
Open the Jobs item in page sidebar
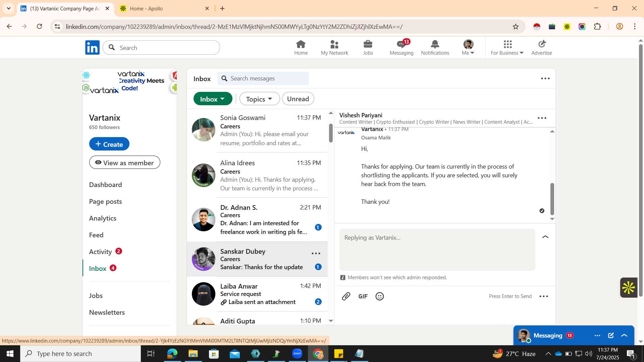[96, 296]
